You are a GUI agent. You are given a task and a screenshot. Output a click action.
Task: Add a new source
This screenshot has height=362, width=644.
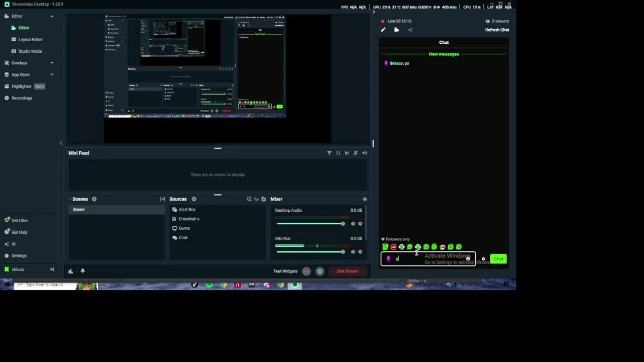coord(194,199)
